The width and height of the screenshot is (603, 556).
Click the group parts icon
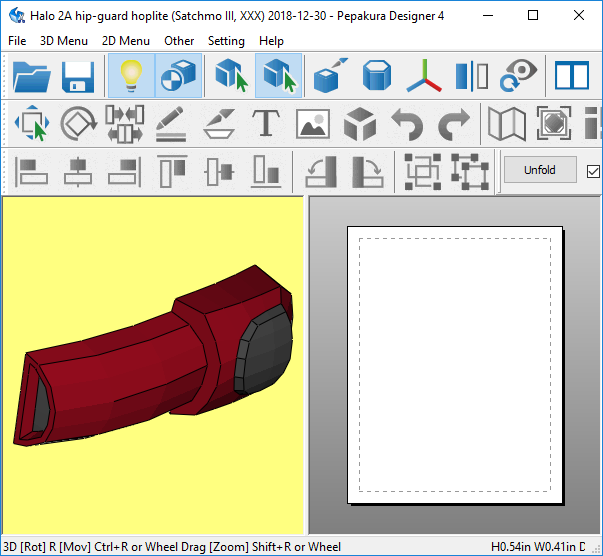pyautogui.click(x=423, y=171)
